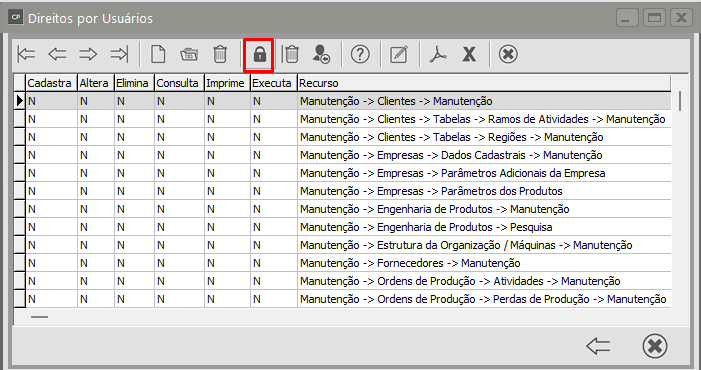Click the Cadastra column header
The width and height of the screenshot is (701, 370).
51,83
